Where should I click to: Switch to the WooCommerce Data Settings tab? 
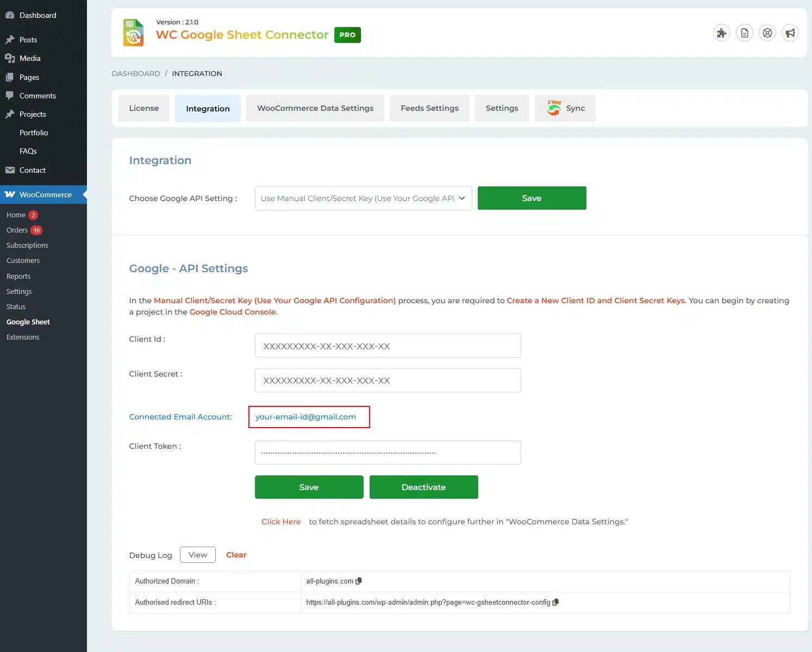point(315,108)
